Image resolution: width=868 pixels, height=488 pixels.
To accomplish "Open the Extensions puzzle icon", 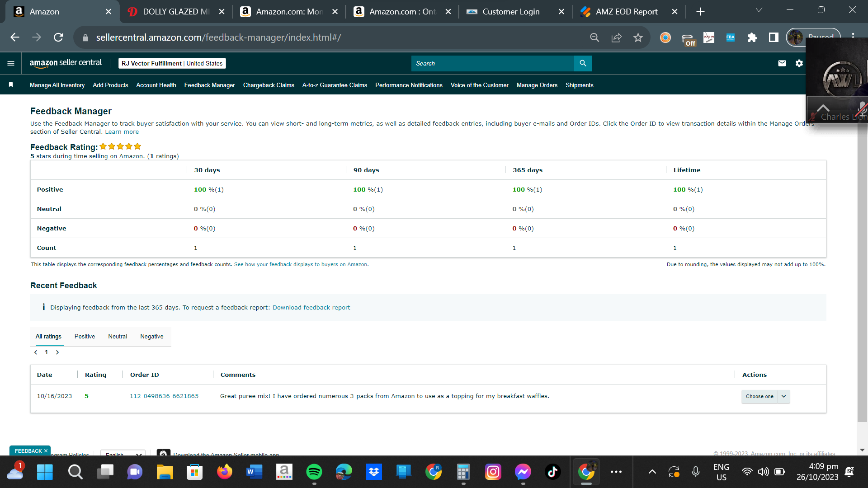I will pos(752,38).
